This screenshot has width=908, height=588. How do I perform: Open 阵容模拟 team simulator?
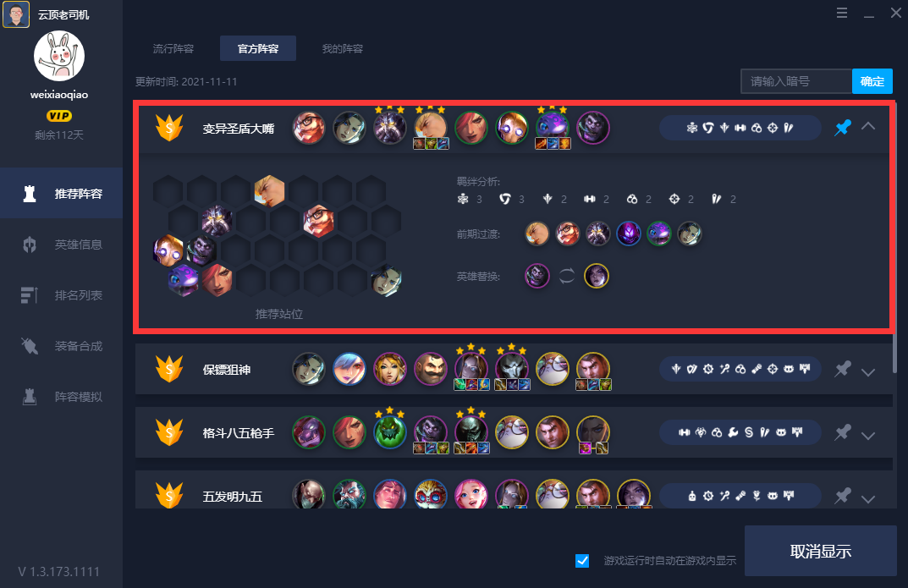(62, 397)
